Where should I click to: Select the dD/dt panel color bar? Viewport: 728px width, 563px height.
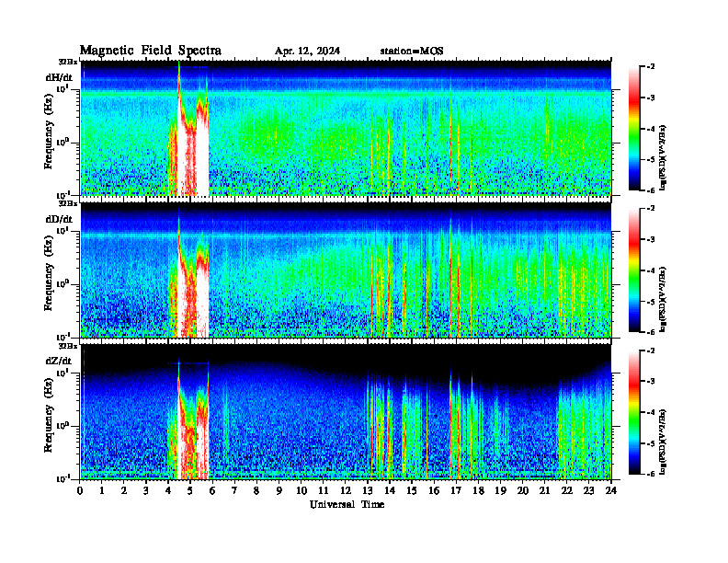coord(633,270)
